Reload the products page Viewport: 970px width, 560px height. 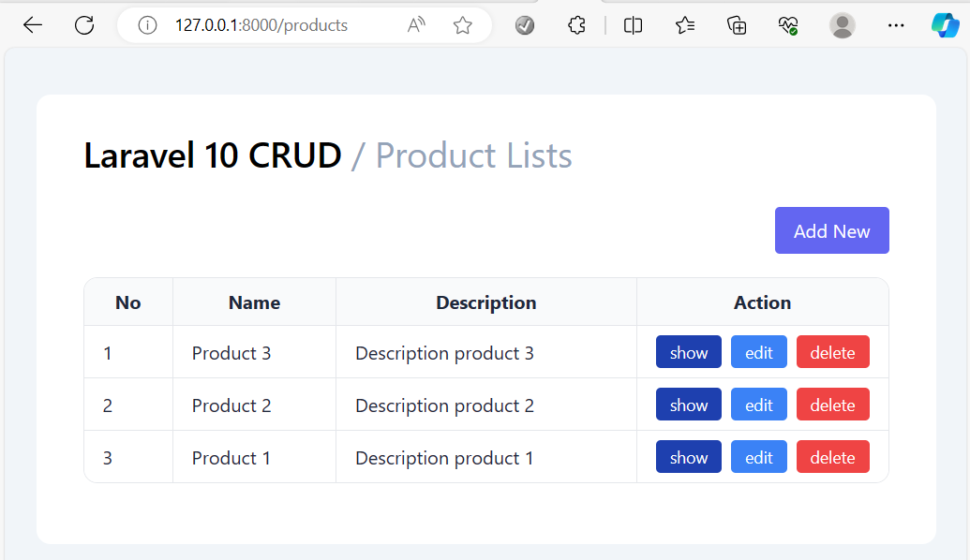click(83, 25)
